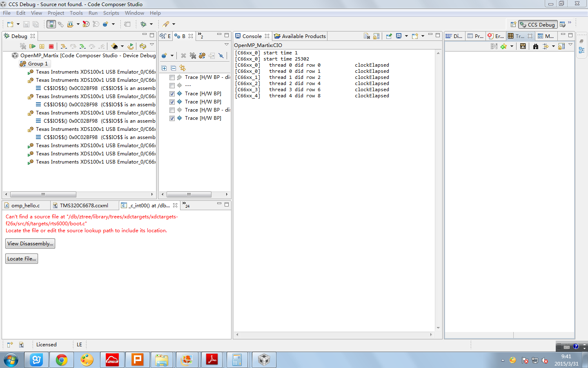This screenshot has height=368, width=588.
Task: Click the Windows Start button
Action: 11,360
